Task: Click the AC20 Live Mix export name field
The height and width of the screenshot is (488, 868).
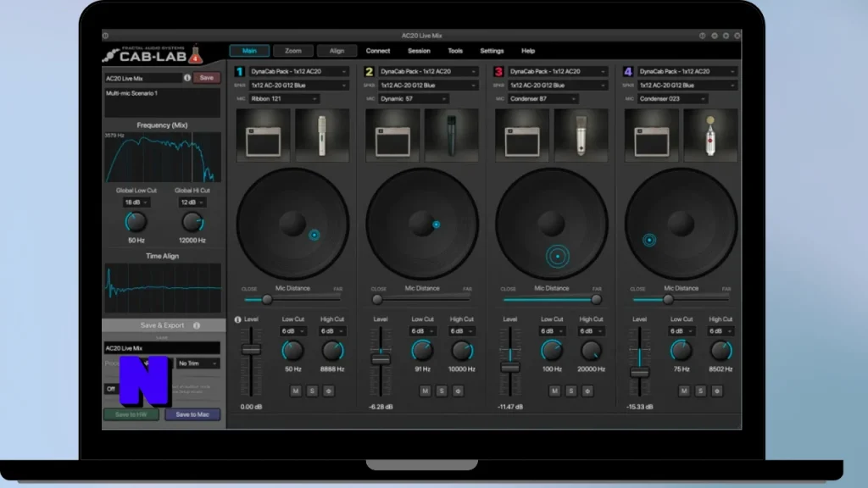Action: (162, 348)
